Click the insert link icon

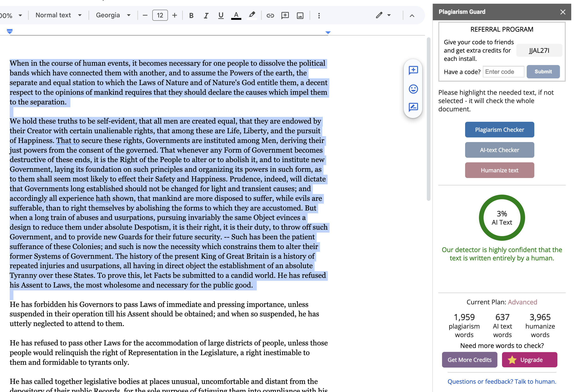point(270,15)
